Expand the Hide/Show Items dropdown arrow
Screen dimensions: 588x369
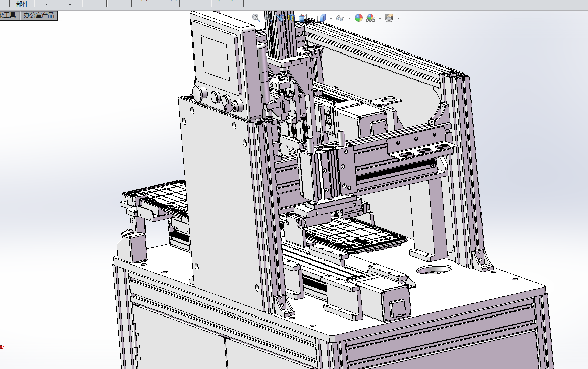[349, 18]
